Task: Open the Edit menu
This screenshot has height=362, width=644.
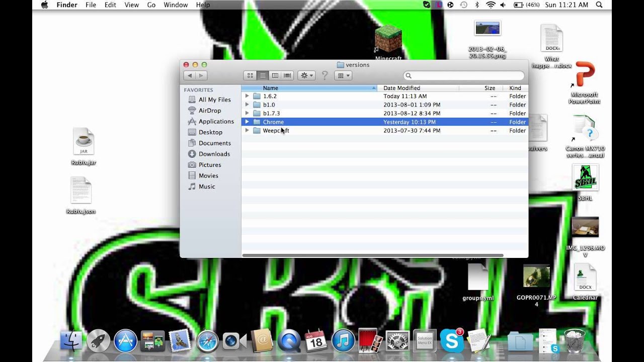Action: pyautogui.click(x=110, y=5)
